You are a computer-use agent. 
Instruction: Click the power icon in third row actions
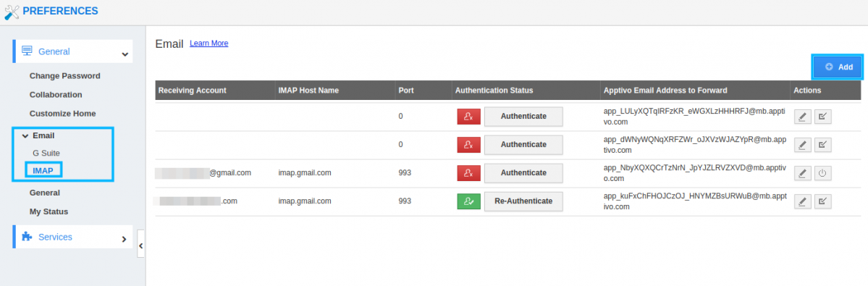(x=822, y=173)
